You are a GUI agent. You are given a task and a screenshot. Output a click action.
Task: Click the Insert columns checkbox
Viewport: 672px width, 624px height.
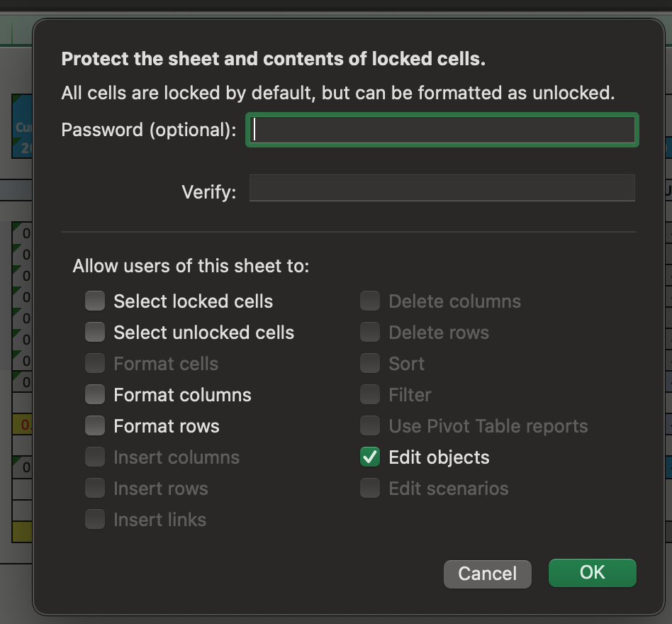[x=94, y=457]
